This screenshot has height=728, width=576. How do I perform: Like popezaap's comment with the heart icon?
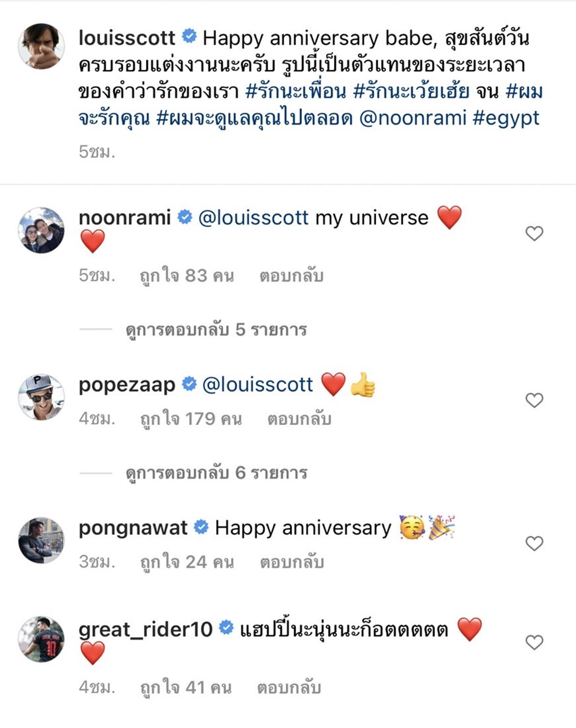point(534,400)
